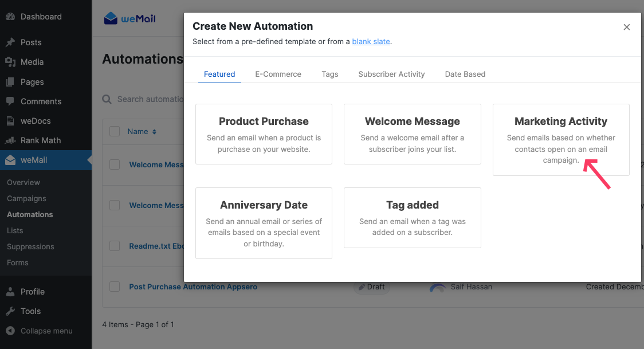The height and width of the screenshot is (349, 644).
Task: Choose the Tag added template card
Action: pos(413,218)
